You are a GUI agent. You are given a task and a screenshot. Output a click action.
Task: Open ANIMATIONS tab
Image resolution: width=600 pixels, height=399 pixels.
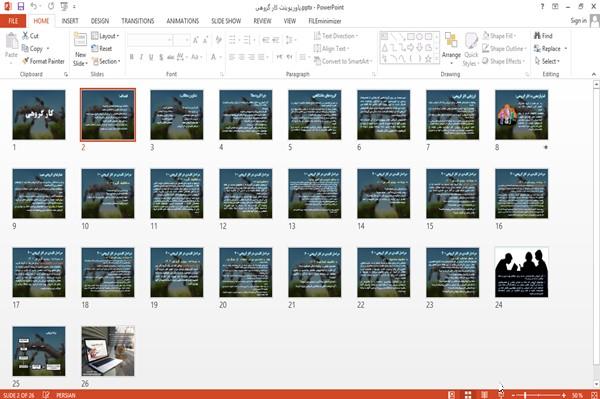tap(183, 21)
